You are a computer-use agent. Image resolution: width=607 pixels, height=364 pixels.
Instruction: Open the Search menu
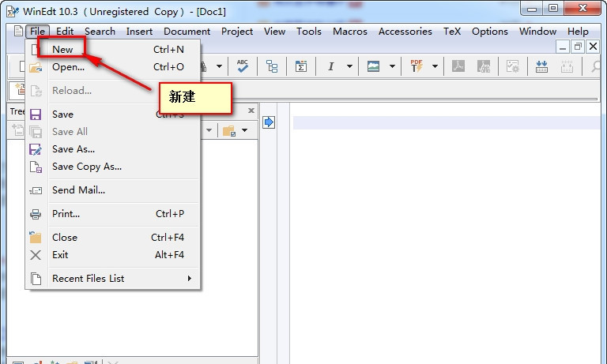coord(100,32)
